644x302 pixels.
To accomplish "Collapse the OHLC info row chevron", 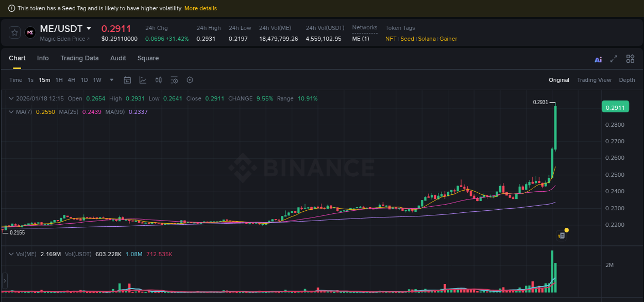I will pyautogui.click(x=10, y=98).
